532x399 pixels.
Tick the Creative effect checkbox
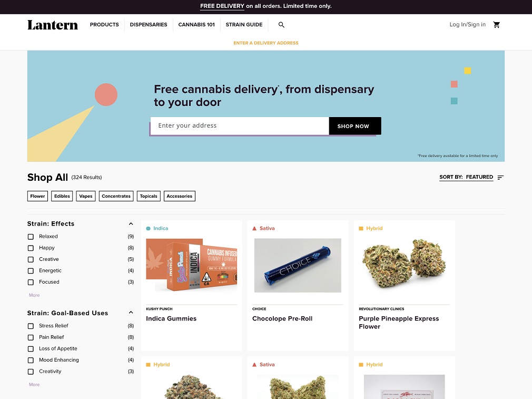point(31,259)
